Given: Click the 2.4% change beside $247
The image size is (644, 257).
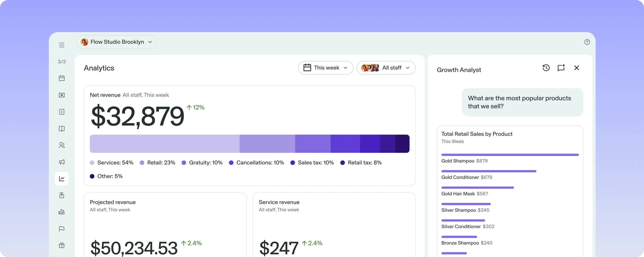Looking at the screenshot, I should 312,243.
